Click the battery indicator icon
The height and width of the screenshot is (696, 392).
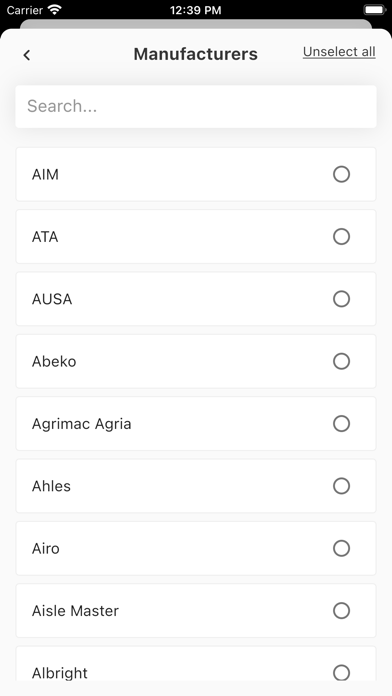(x=374, y=10)
